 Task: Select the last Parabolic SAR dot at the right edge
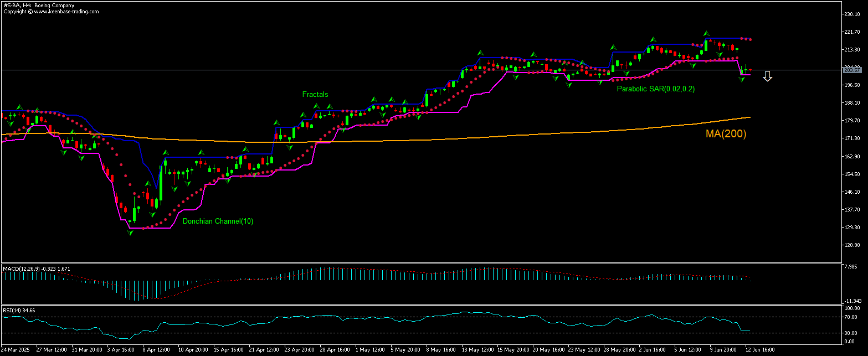[x=750, y=39]
